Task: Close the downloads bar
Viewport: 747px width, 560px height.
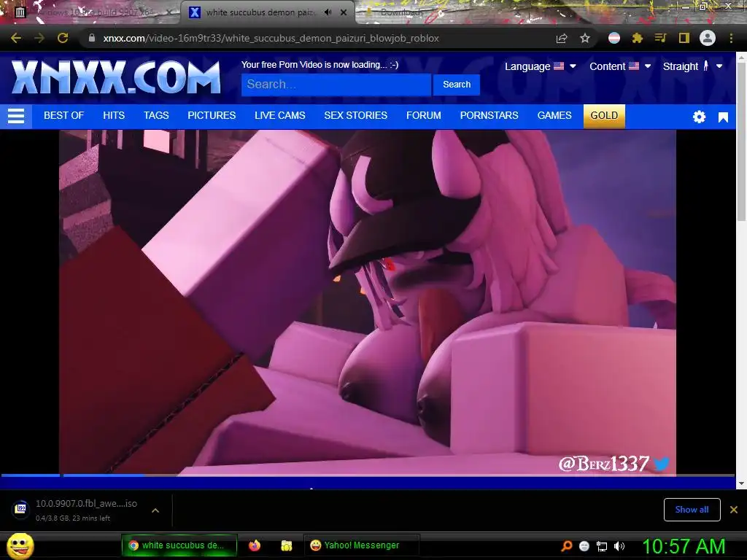Action: [x=734, y=510]
